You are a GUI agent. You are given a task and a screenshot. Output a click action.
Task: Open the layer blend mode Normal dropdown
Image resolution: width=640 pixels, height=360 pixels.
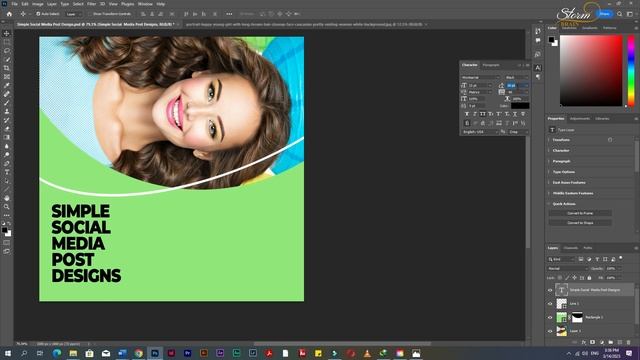pos(567,269)
